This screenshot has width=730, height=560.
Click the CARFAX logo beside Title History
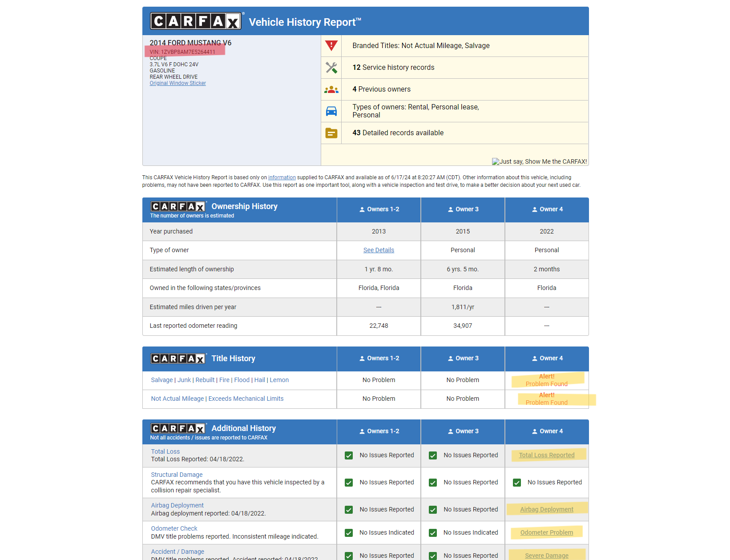pyautogui.click(x=178, y=359)
